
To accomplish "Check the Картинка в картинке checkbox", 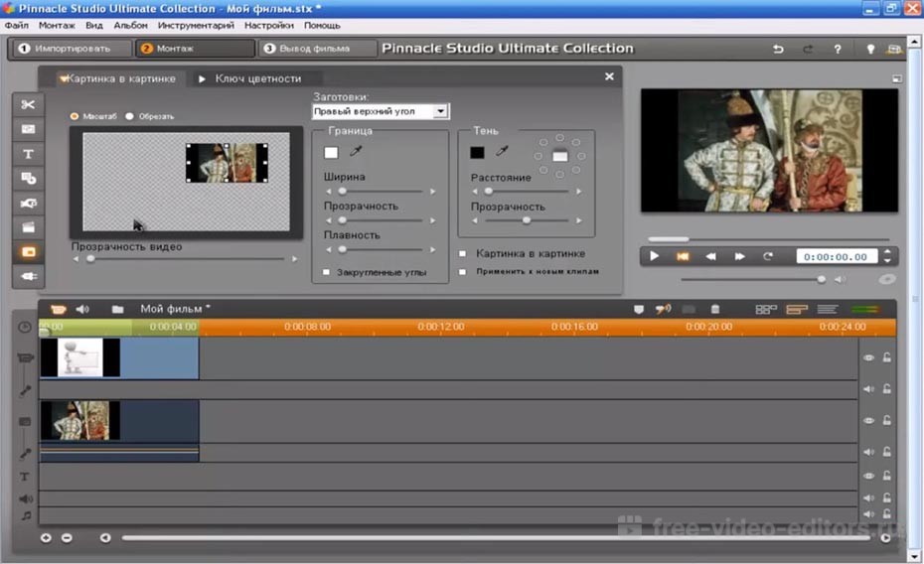I will pos(463,253).
